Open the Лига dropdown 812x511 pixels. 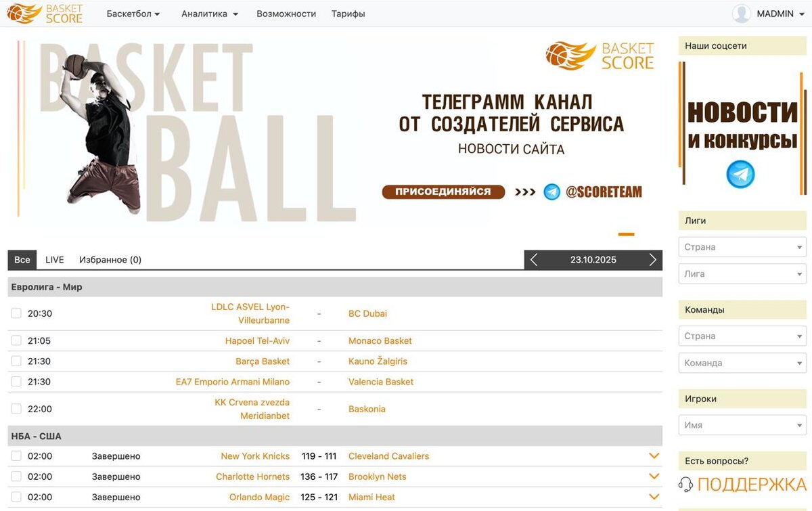[742, 274]
